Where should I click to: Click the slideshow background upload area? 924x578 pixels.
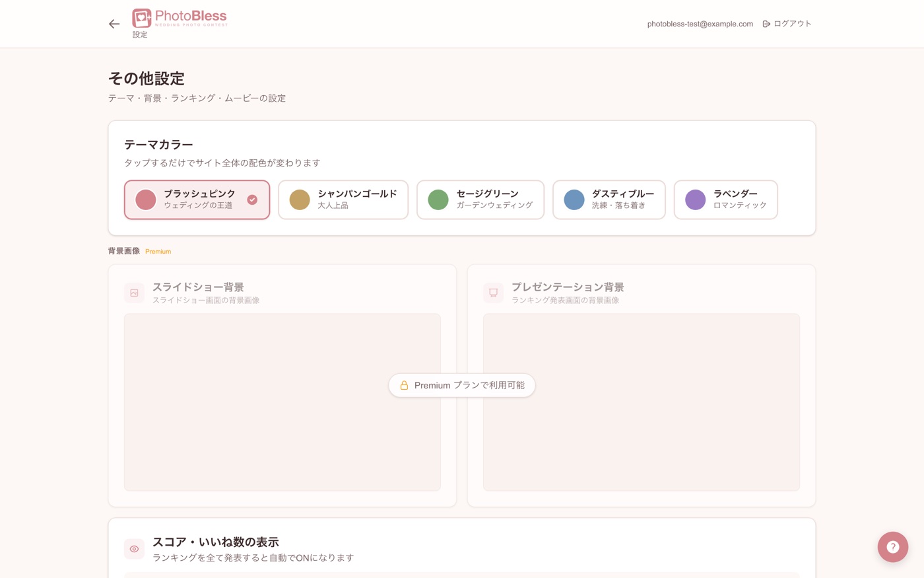click(x=282, y=402)
